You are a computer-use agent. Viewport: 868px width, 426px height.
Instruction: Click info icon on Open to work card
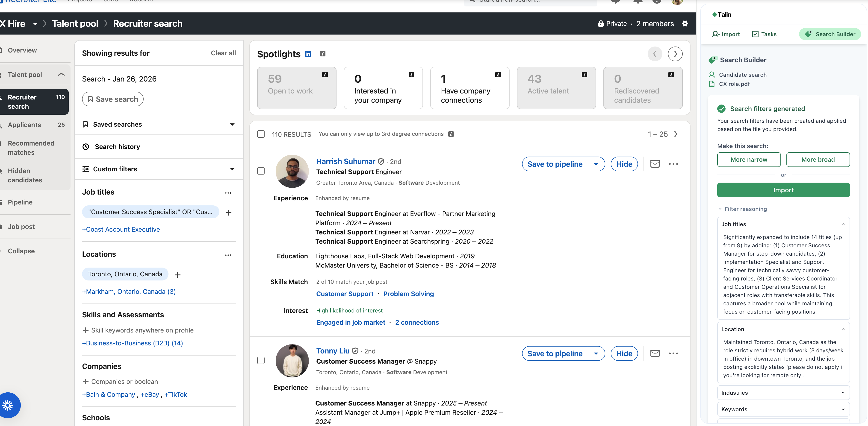click(x=325, y=75)
